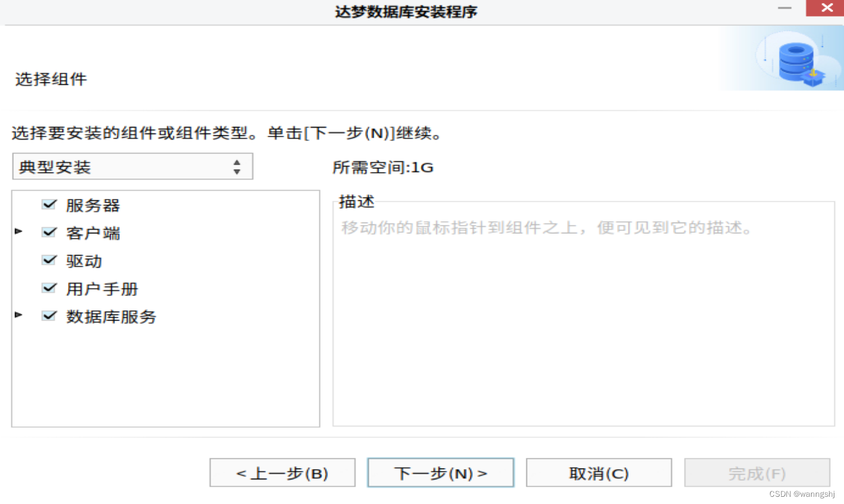Click the 所需空间:1G text
The width and height of the screenshot is (844, 504).
(x=383, y=167)
